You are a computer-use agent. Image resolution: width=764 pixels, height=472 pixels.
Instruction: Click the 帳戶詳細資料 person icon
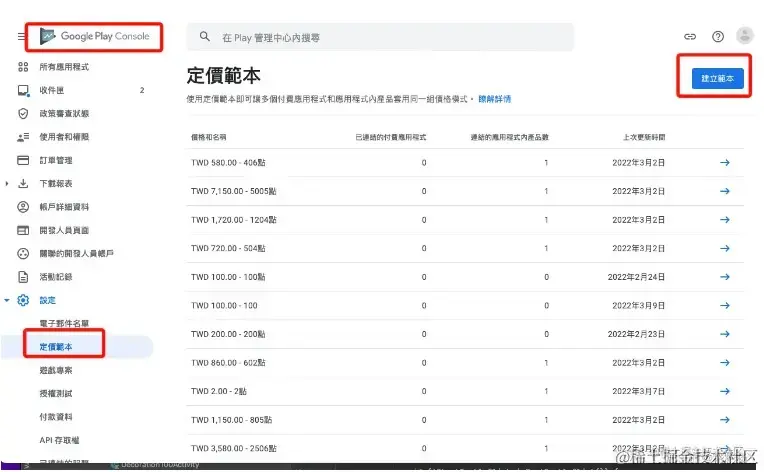pyautogui.click(x=23, y=207)
